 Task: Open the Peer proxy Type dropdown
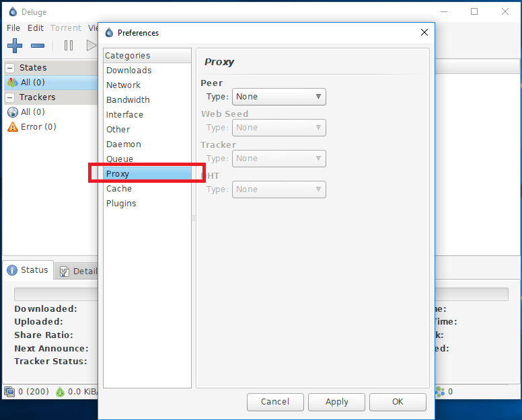click(x=279, y=97)
